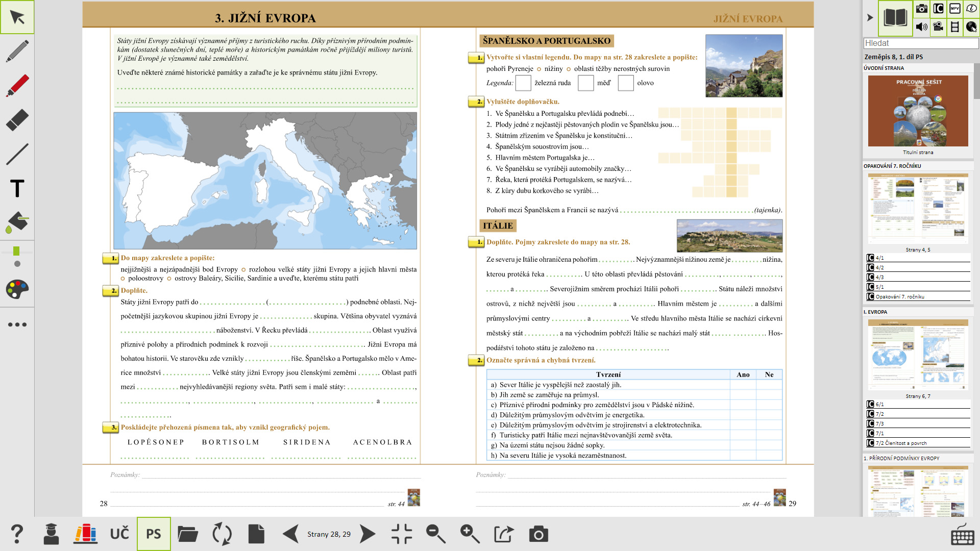Open interactive exercise 6/1
980x551 pixels.
918,404
